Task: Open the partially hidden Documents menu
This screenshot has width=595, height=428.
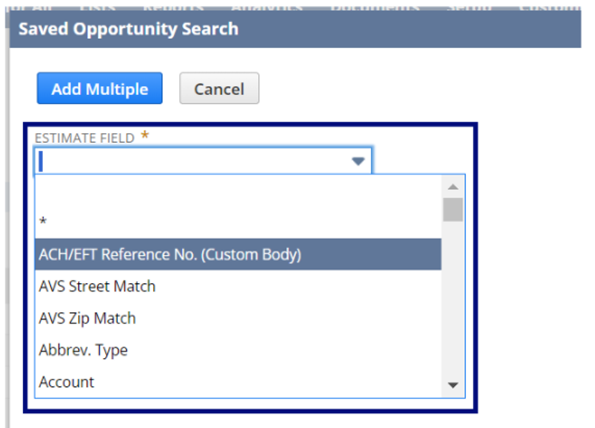Action: pos(375,7)
